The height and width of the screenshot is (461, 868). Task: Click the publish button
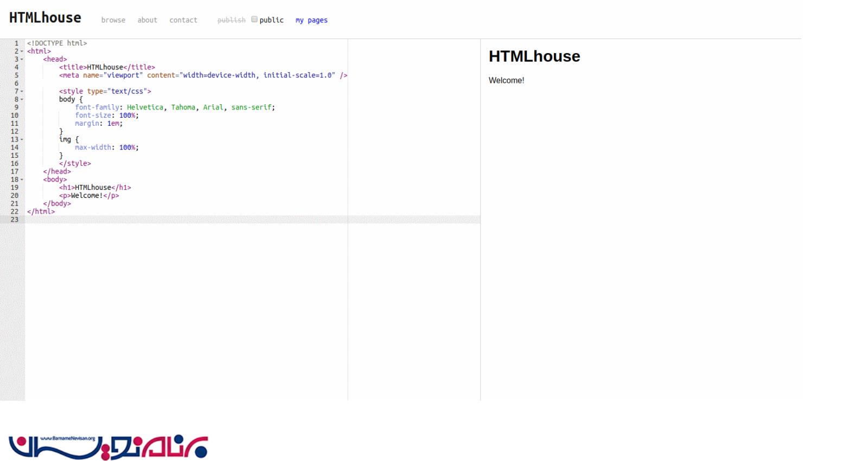pyautogui.click(x=231, y=20)
